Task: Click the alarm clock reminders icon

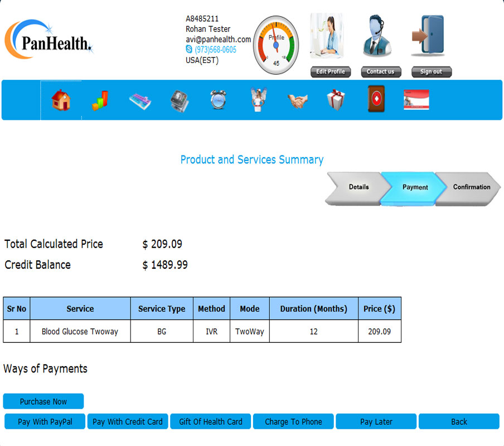Action: (219, 100)
